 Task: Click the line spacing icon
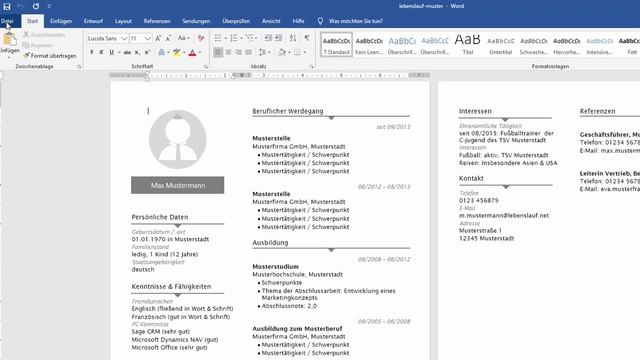[262, 52]
